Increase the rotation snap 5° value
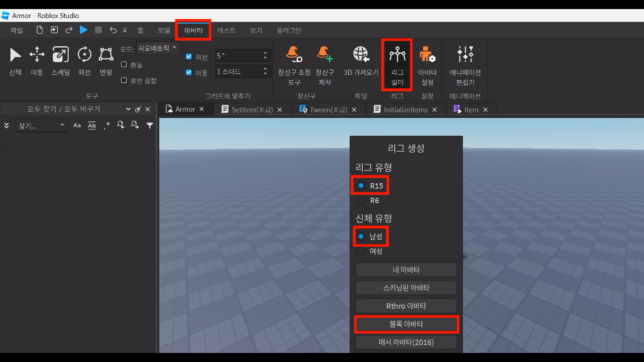 click(x=265, y=53)
